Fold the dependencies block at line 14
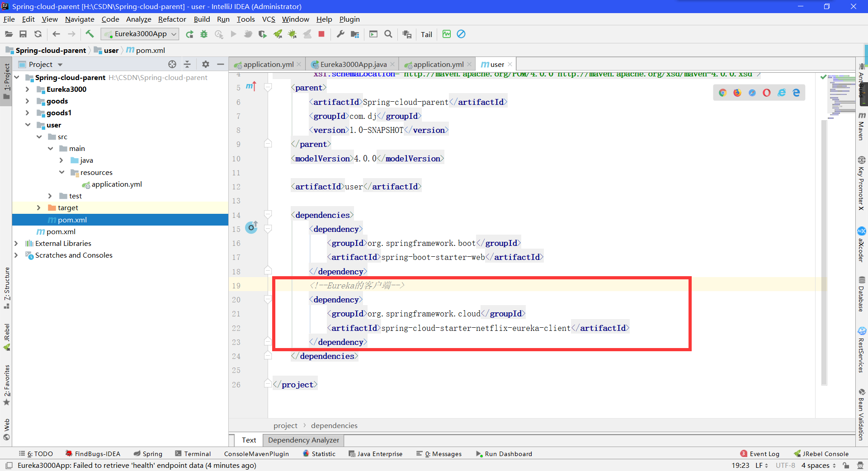The width and height of the screenshot is (868, 471). coord(268,215)
